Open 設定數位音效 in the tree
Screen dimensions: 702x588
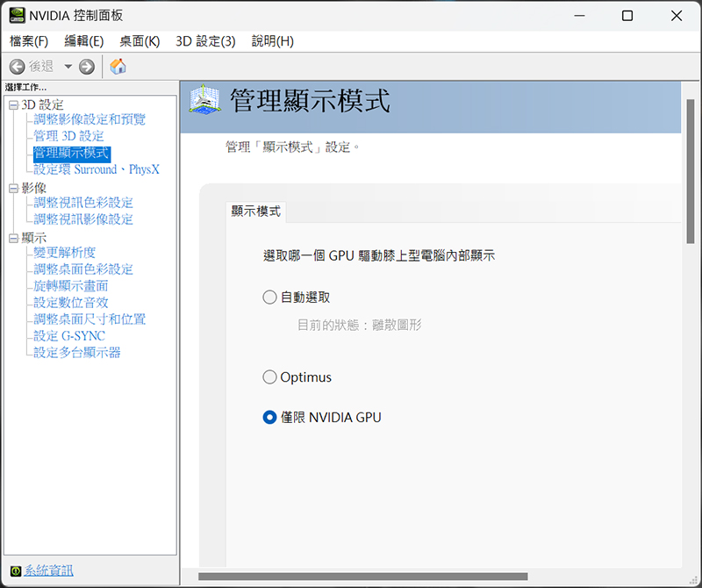[71, 303]
